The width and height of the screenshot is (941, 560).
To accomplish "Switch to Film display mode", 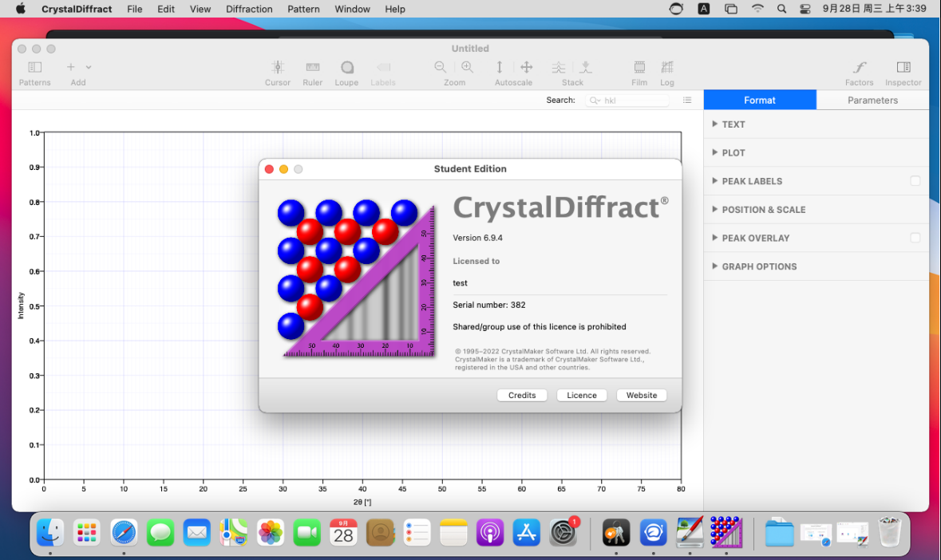I will tap(640, 67).
